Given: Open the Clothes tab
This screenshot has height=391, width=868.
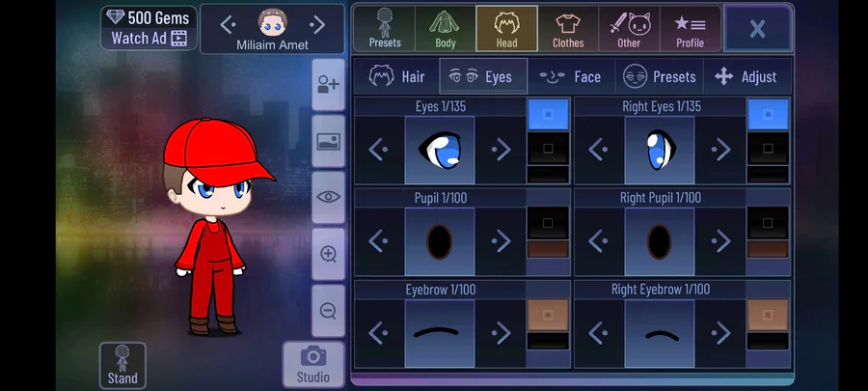Looking at the screenshot, I should tap(568, 29).
